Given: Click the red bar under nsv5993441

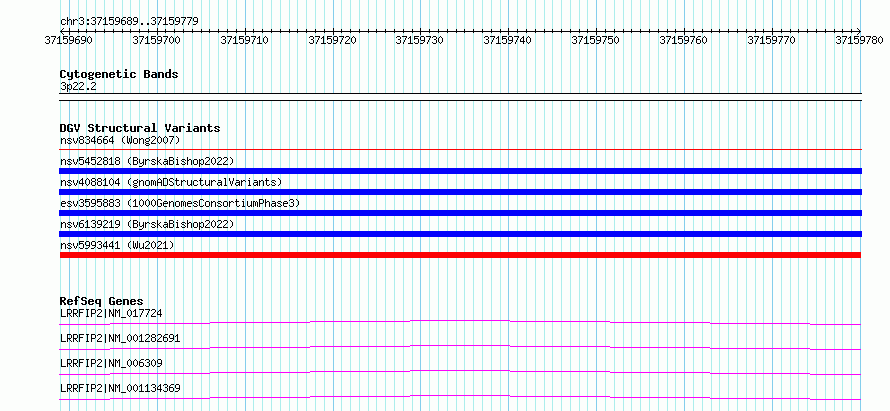Looking at the screenshot, I should 460,255.
